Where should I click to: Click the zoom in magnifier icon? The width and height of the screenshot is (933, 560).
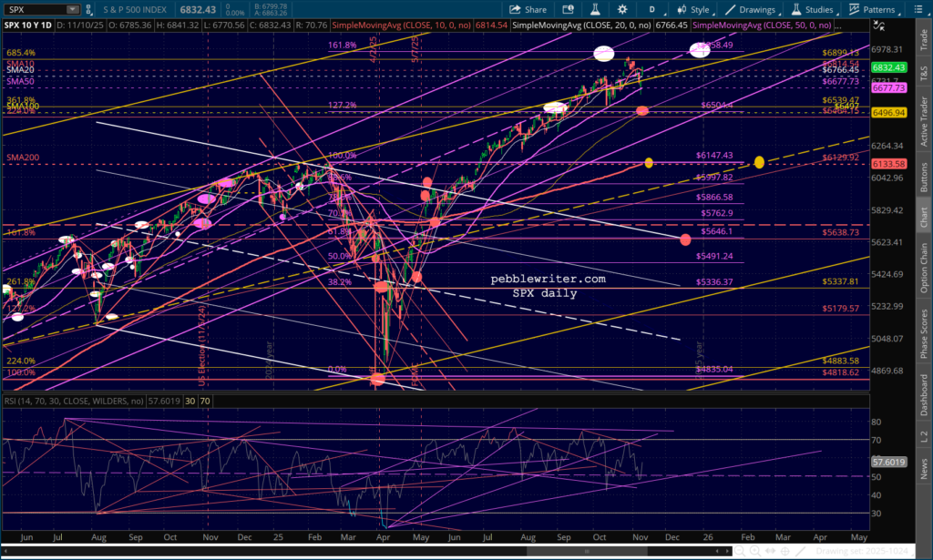click(755, 551)
